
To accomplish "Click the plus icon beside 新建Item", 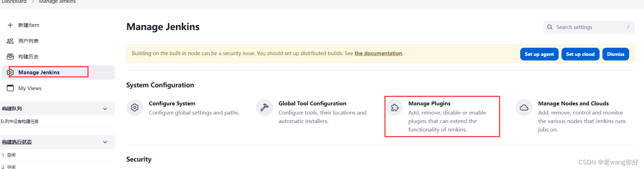I will [x=10, y=25].
